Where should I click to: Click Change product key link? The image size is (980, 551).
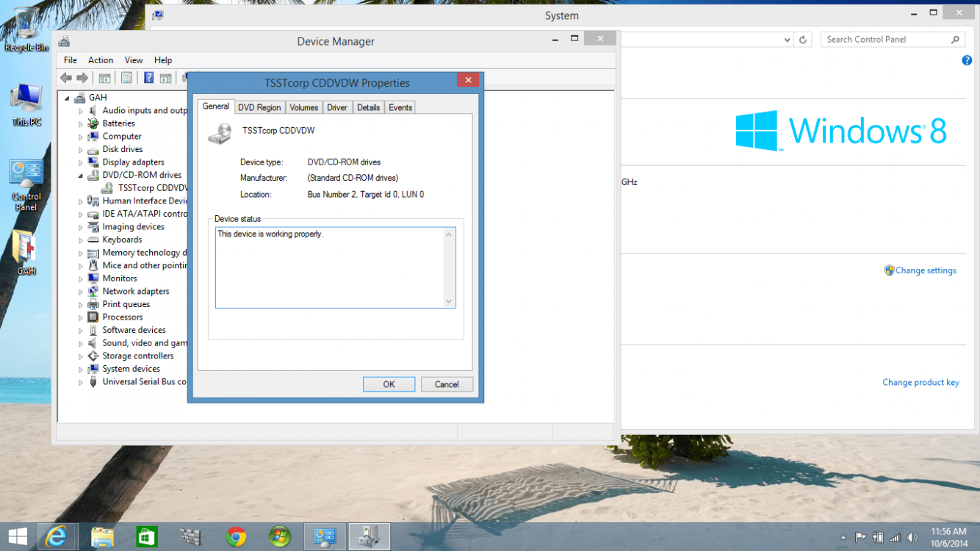[920, 382]
